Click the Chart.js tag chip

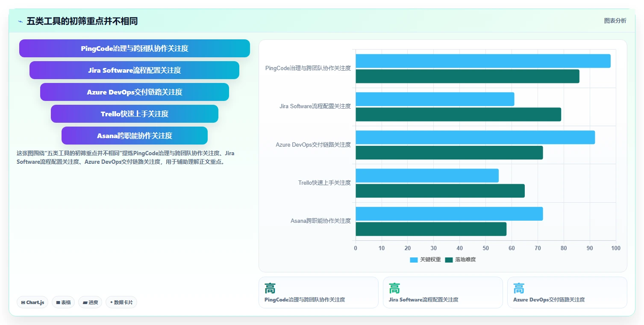coord(33,302)
